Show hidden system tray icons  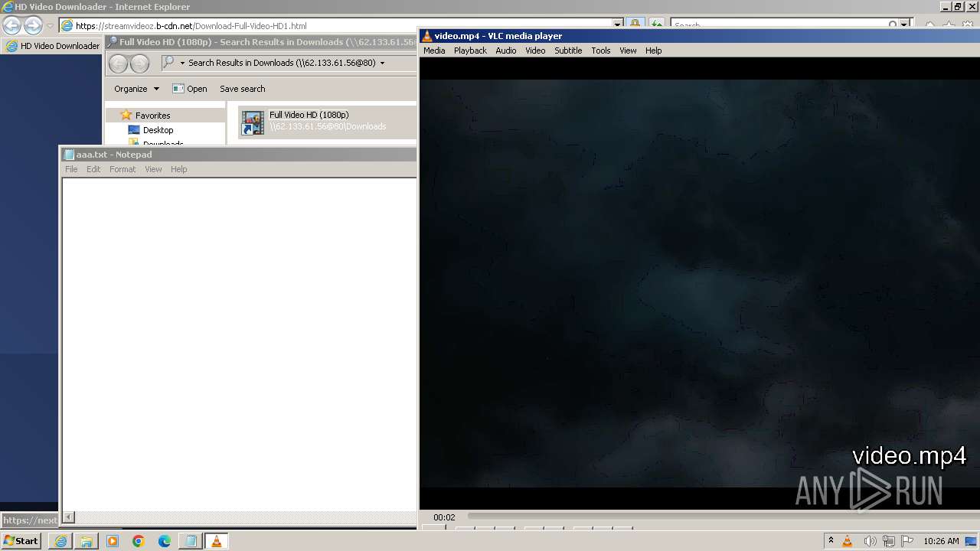tap(831, 541)
